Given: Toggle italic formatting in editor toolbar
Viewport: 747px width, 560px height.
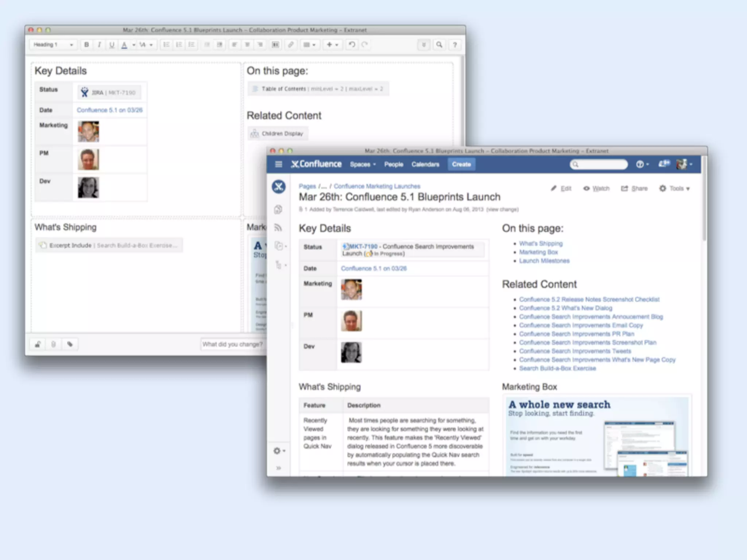Looking at the screenshot, I should [x=99, y=45].
